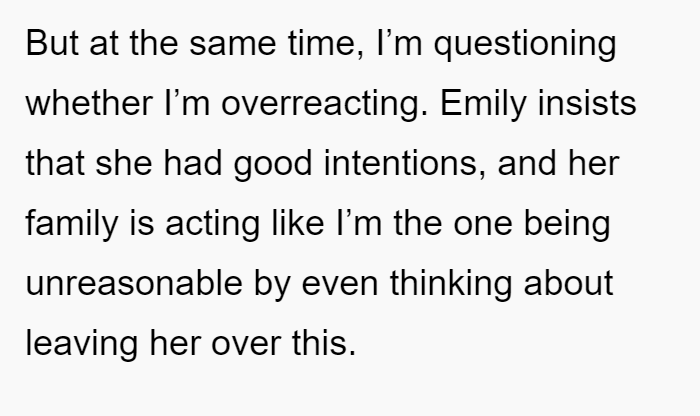Click the word "about" ending fifth line
Screen dimensions: 700x416
(x=569, y=283)
